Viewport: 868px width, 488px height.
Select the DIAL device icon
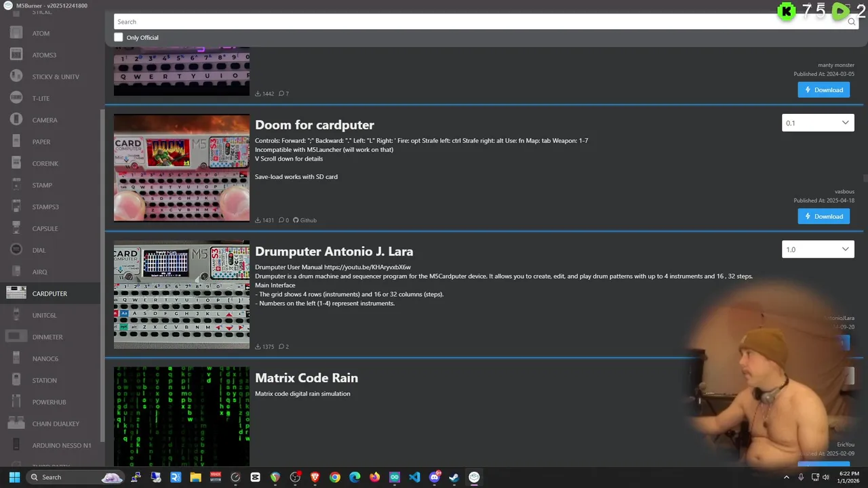[16, 250]
